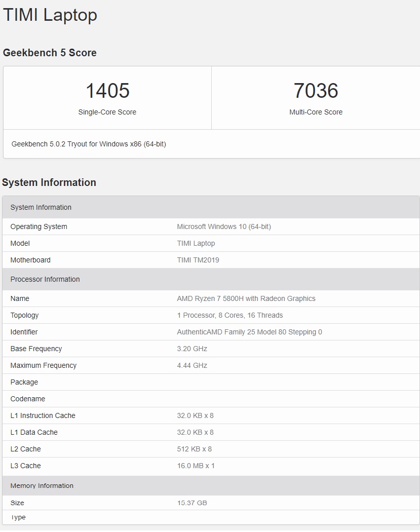Click the Motherboard row label
Viewport: 420px width, 532px height.
click(x=30, y=260)
